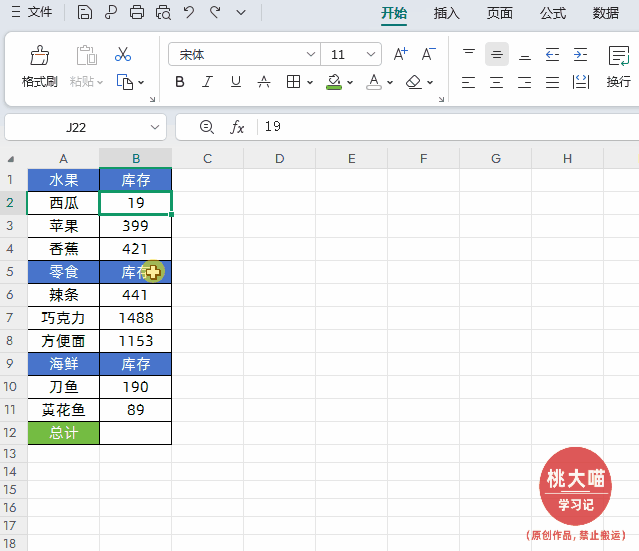
Task: Open the Clear eraser dropdown arrow
Action: [430, 82]
